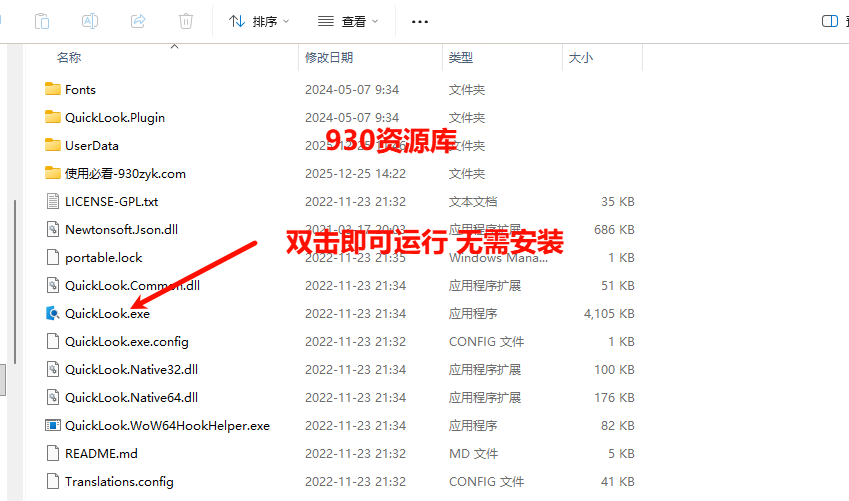Screen dimensions: 849x501
Task: Click the QuickLook.Plugin folder name
Action: (x=115, y=118)
